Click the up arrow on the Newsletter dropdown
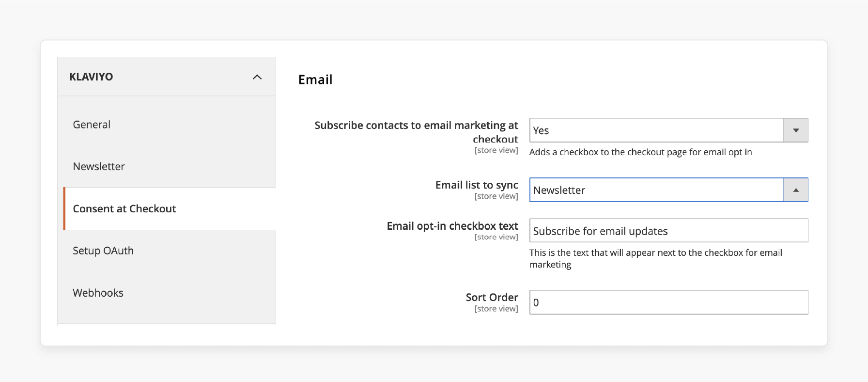Image resolution: width=868 pixels, height=382 pixels. click(796, 190)
